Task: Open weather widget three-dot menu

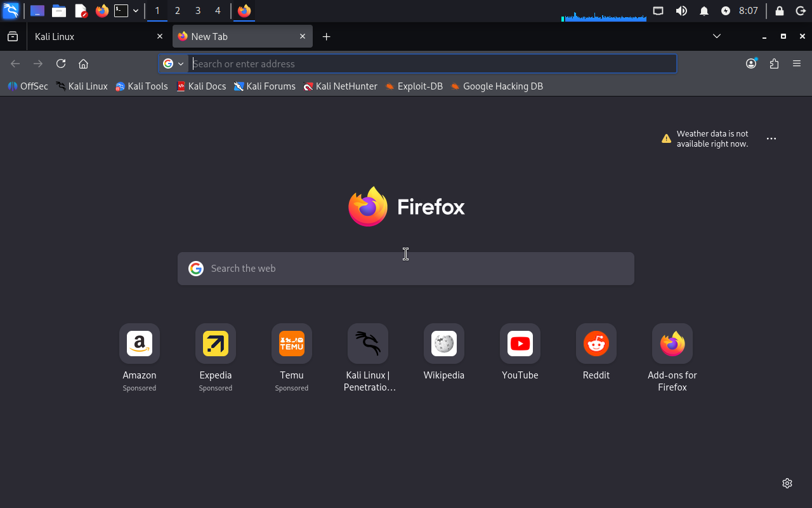Action: coord(771,138)
